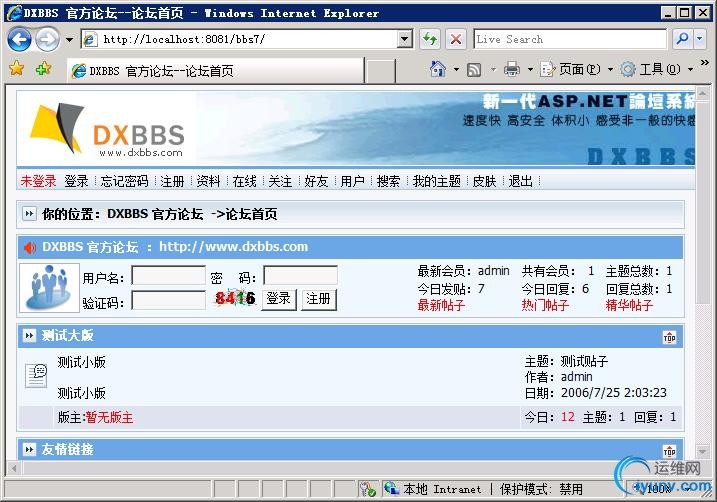Open the Home dropdown arrow
Screen dimensions: 717x502
(x=456, y=69)
